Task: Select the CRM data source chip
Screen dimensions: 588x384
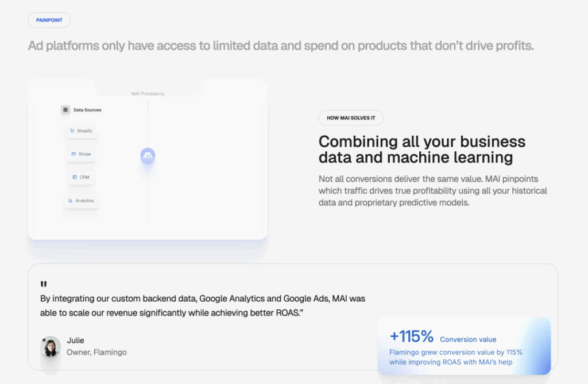Action: [81, 177]
